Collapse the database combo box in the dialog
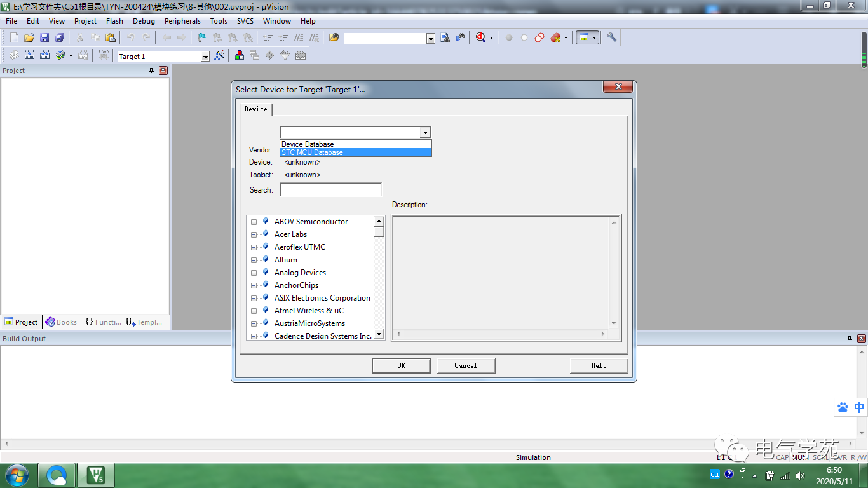868x488 pixels. [425, 132]
